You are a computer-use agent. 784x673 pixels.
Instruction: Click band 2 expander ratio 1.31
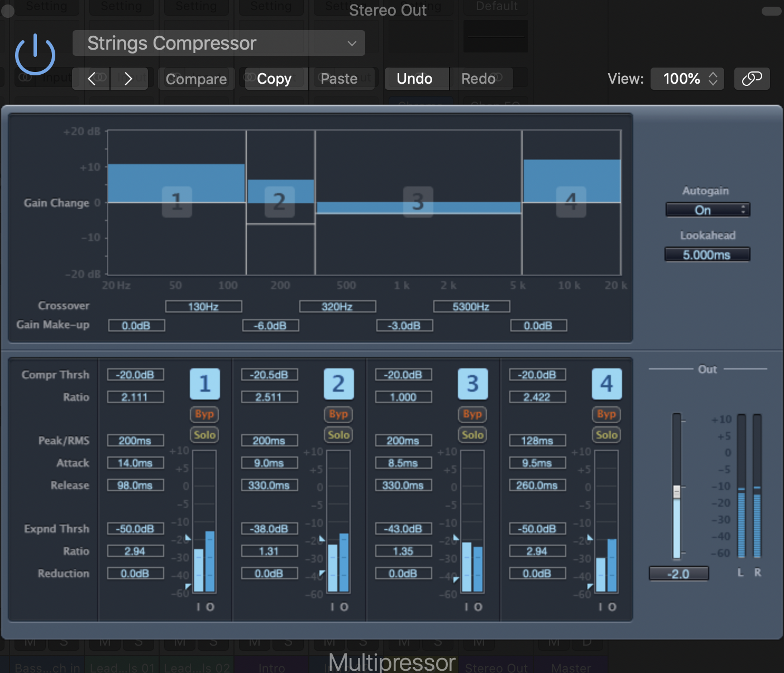coord(270,551)
